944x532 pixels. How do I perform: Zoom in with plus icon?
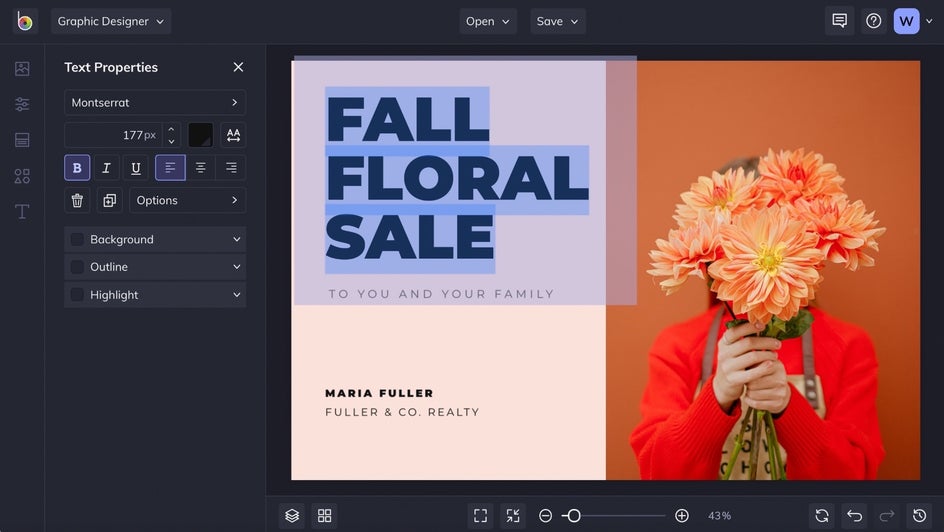pyautogui.click(x=682, y=516)
